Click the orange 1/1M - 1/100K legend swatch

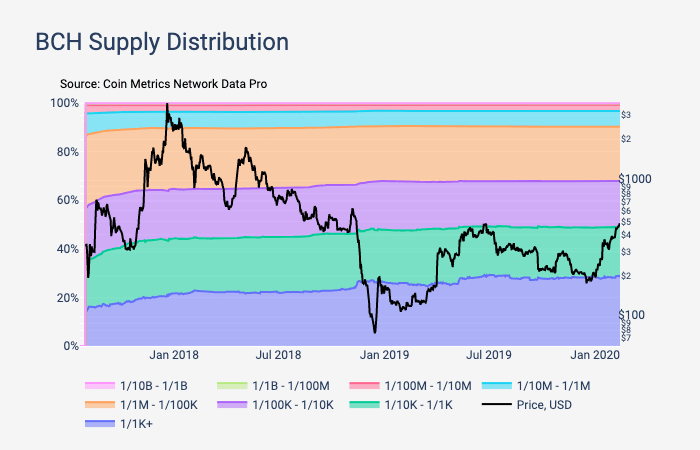100,405
